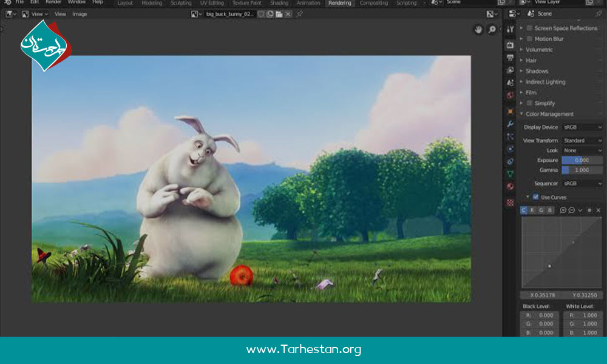Switch to the Shading workspace tab

pyautogui.click(x=279, y=3)
